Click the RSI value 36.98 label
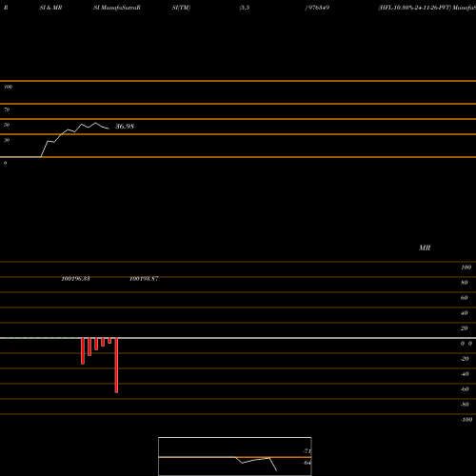Viewport: 476px width, 476px height. pos(125,127)
